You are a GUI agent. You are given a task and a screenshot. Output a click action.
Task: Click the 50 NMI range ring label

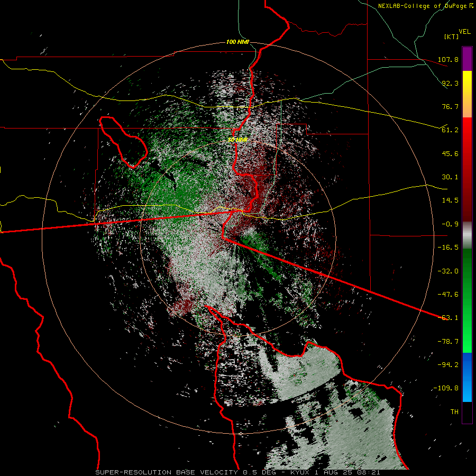click(x=237, y=140)
